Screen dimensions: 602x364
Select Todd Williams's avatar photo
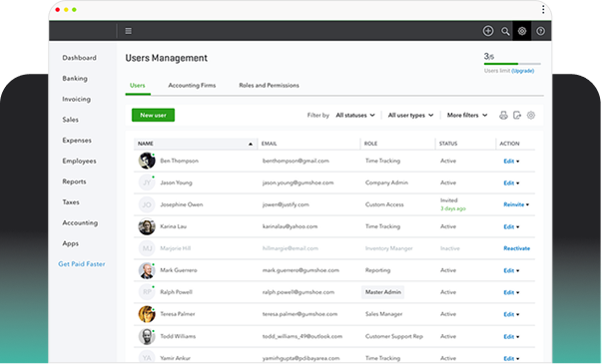coord(147,336)
